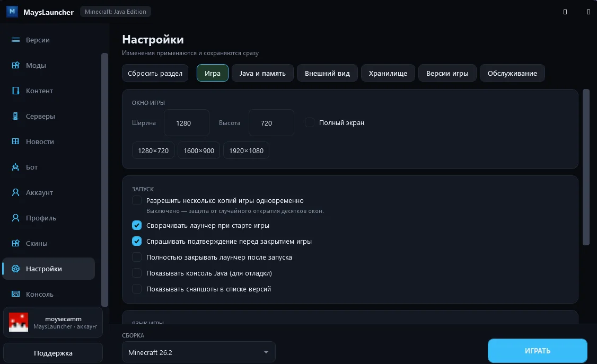Open the Скины sidebar icon

click(x=15, y=243)
